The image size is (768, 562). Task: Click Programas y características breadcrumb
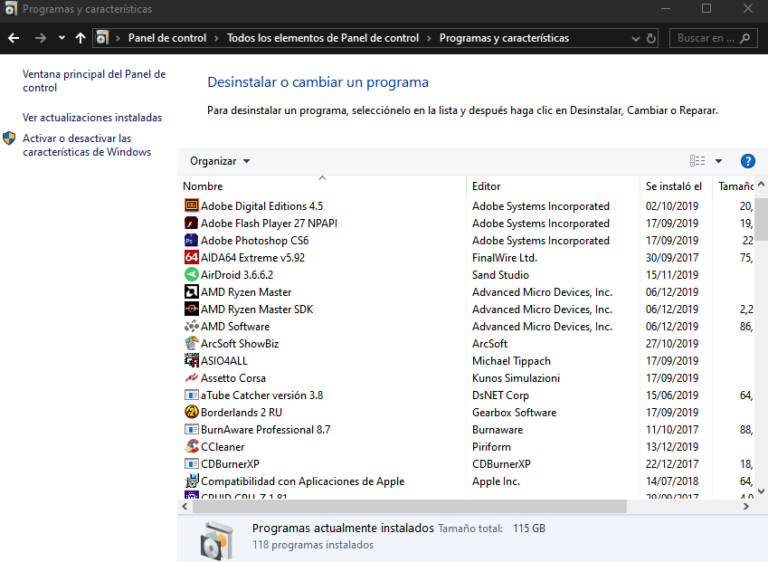click(504, 38)
